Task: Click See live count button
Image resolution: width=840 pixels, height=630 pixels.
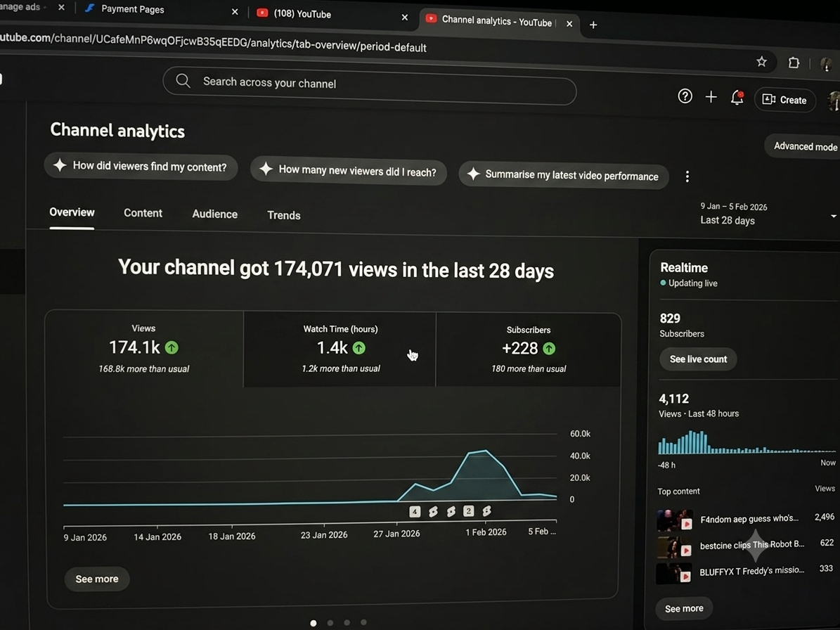Action: (x=698, y=359)
